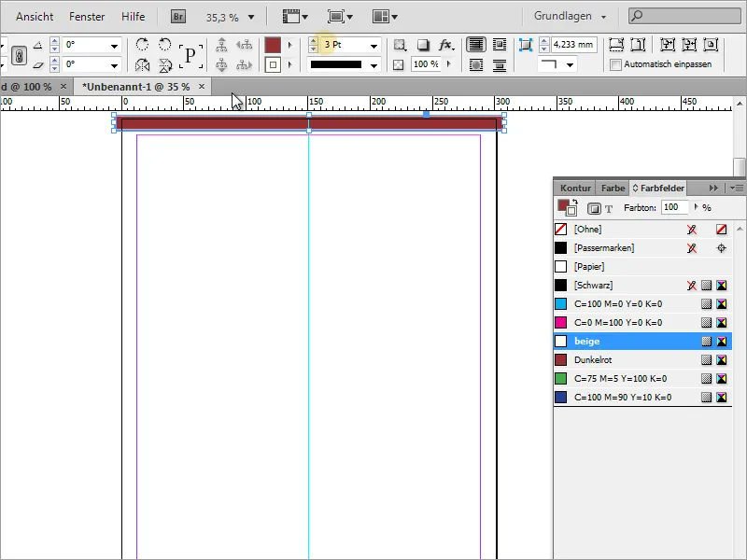Select the C=100 M=90 Y=10 K=0 swatch
The height and width of the screenshot is (560, 747).
click(x=642, y=398)
